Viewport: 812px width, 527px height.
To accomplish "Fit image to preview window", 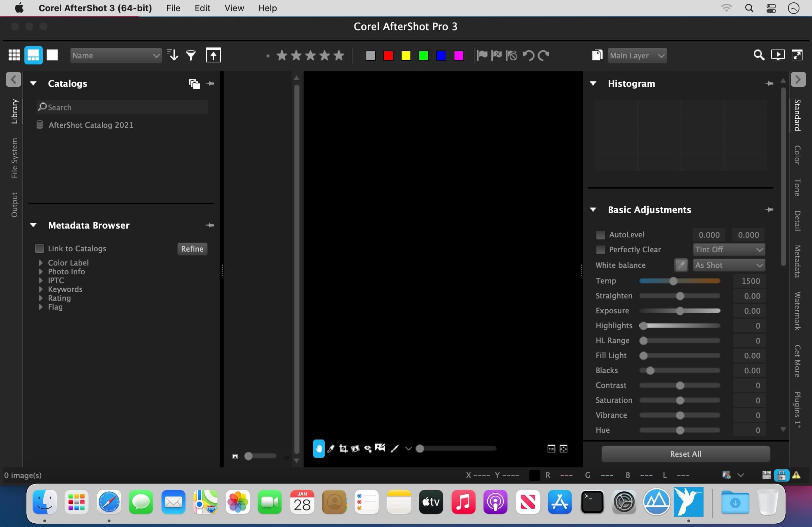I will click(564, 449).
